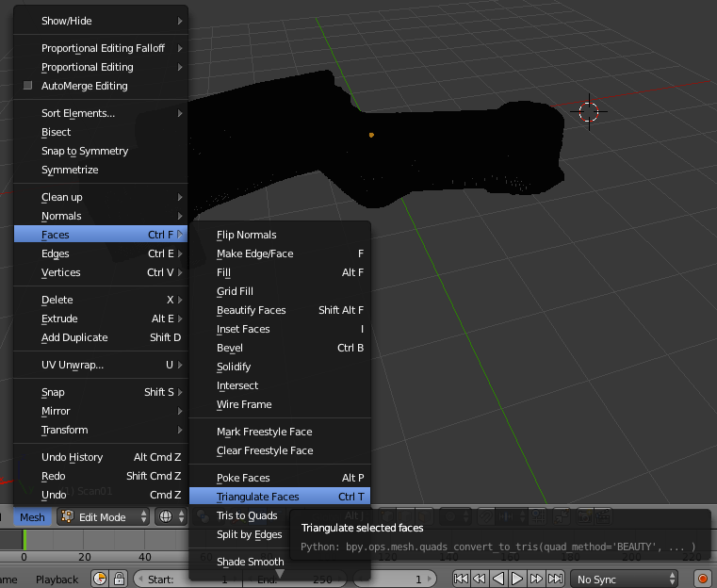Image resolution: width=717 pixels, height=588 pixels.
Task: Play the animation forward
Action: 517,579
